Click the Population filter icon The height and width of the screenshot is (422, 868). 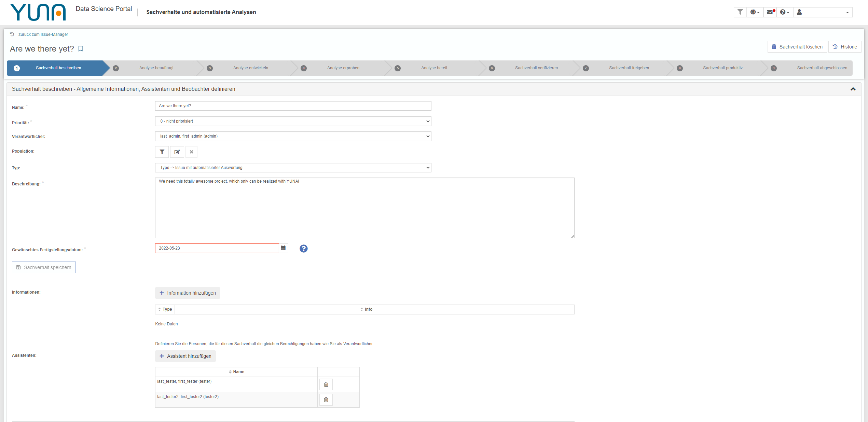coord(162,152)
